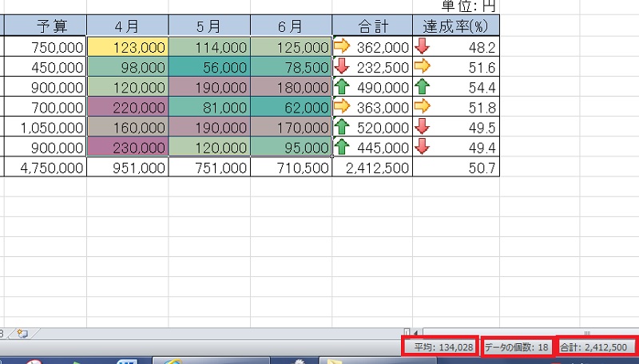Click the yellow arrow icon beside 362,000
The height and width of the screenshot is (364, 639).
click(x=342, y=46)
